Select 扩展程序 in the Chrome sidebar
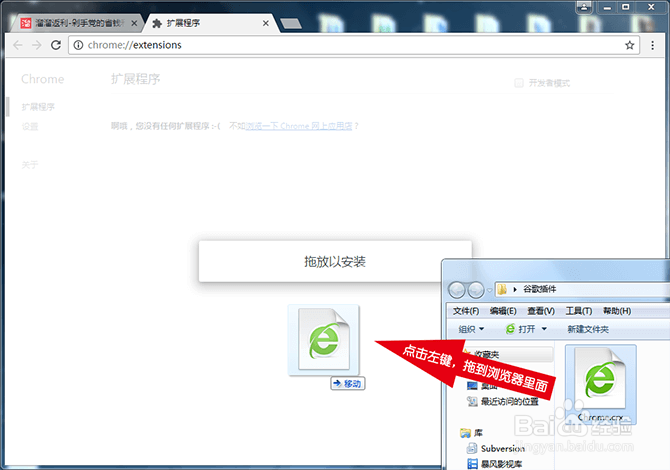Viewport: 670px width, 470px height. tap(38, 107)
